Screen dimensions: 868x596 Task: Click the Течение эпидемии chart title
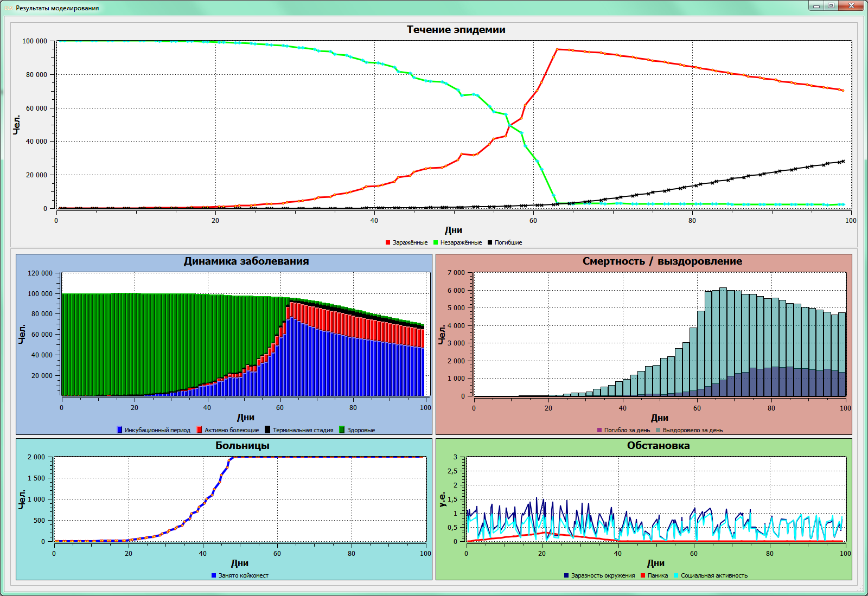456,30
